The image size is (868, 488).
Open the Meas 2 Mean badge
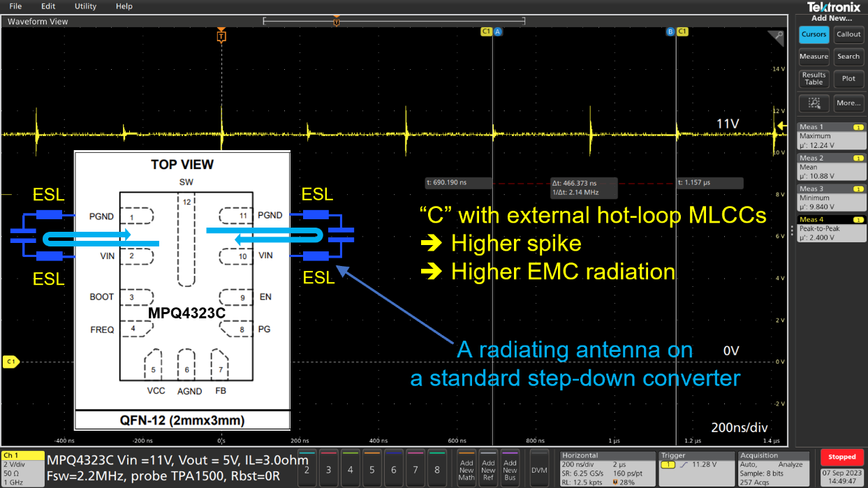coord(832,168)
